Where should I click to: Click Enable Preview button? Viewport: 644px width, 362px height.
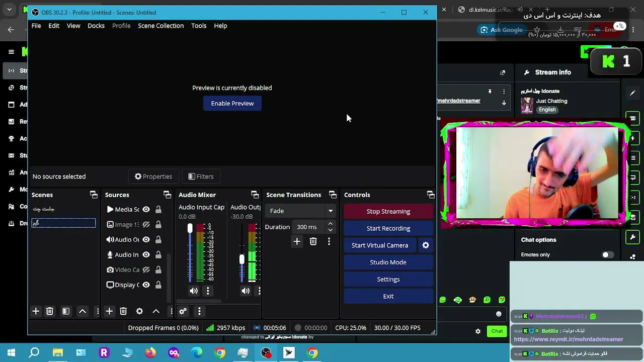(x=232, y=104)
